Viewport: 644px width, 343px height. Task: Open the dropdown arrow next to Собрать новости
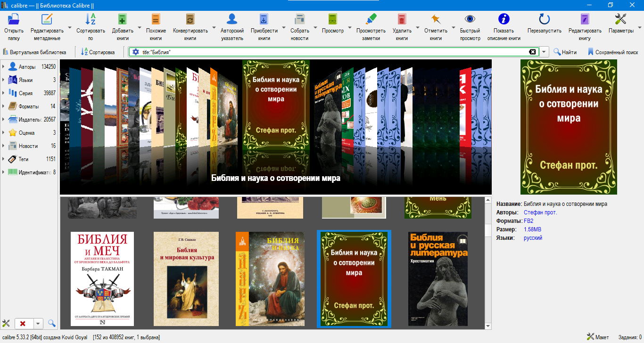pos(315,28)
